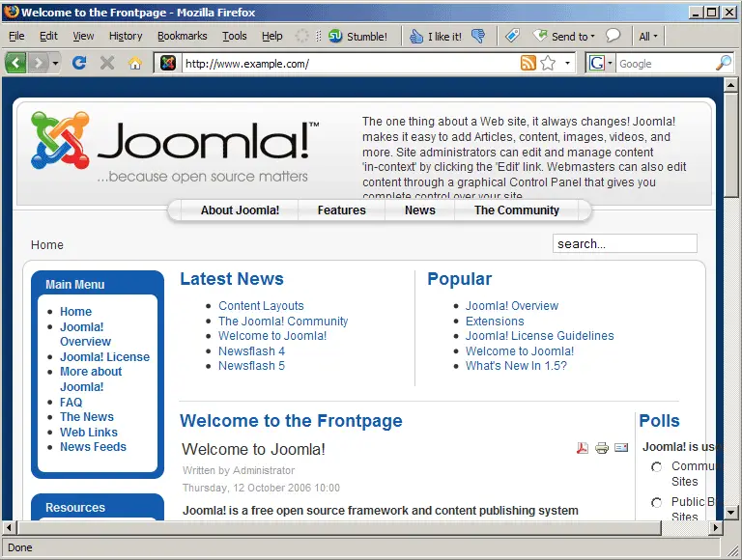Open The Community top menu tab
Image resolution: width=742 pixels, height=560 pixels.
[517, 210]
